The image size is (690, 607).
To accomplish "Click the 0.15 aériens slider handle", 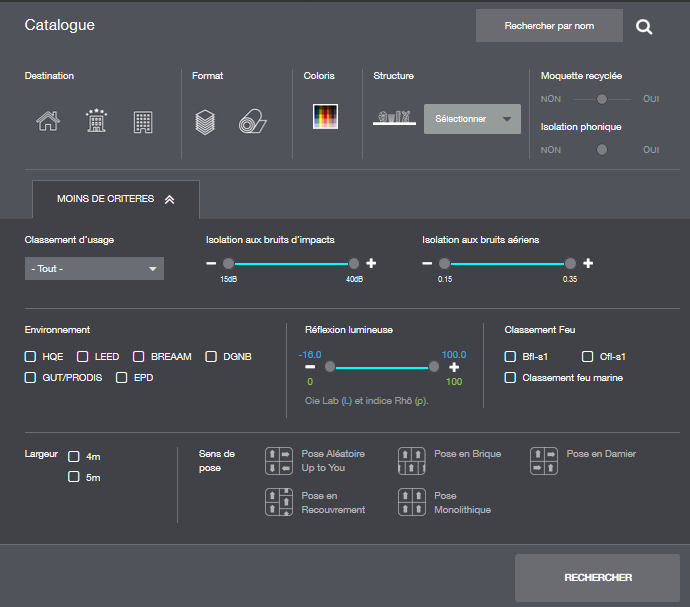I will pyautogui.click(x=444, y=263).
